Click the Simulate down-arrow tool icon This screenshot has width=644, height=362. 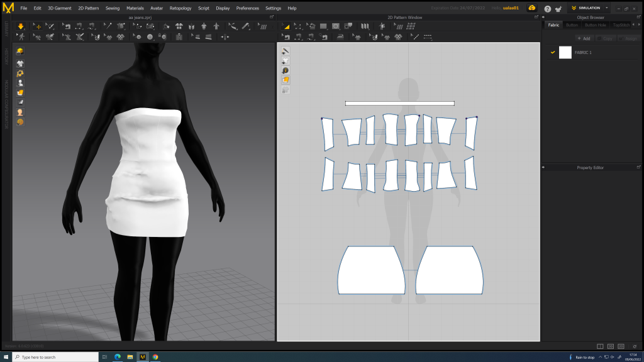click(21, 26)
